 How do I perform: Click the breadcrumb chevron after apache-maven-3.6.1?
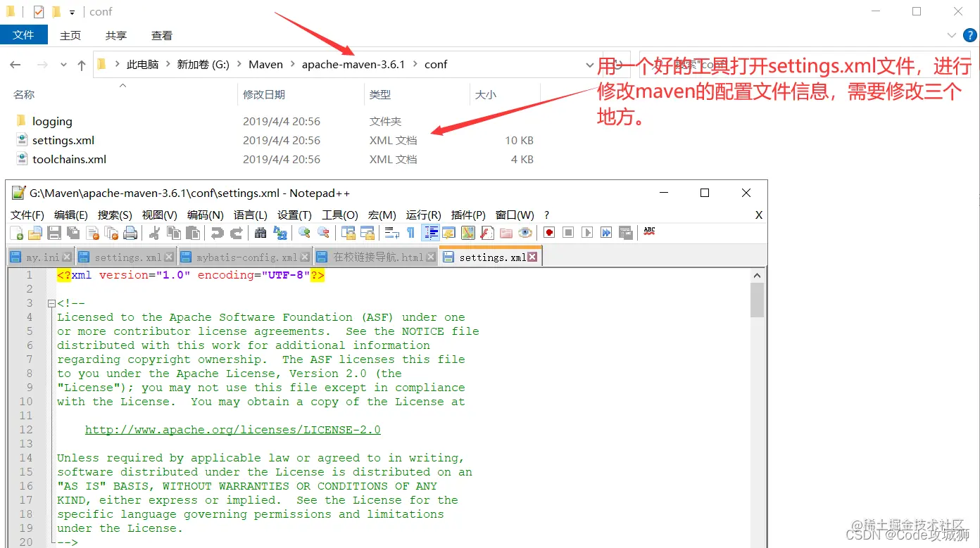(x=415, y=65)
